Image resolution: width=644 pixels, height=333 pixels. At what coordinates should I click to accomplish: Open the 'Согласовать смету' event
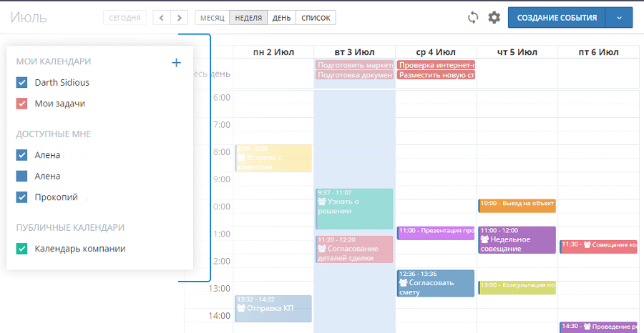click(436, 283)
